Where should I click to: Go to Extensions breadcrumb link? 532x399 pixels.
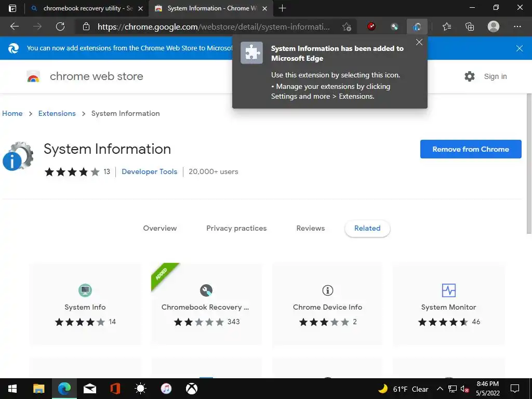(57, 113)
